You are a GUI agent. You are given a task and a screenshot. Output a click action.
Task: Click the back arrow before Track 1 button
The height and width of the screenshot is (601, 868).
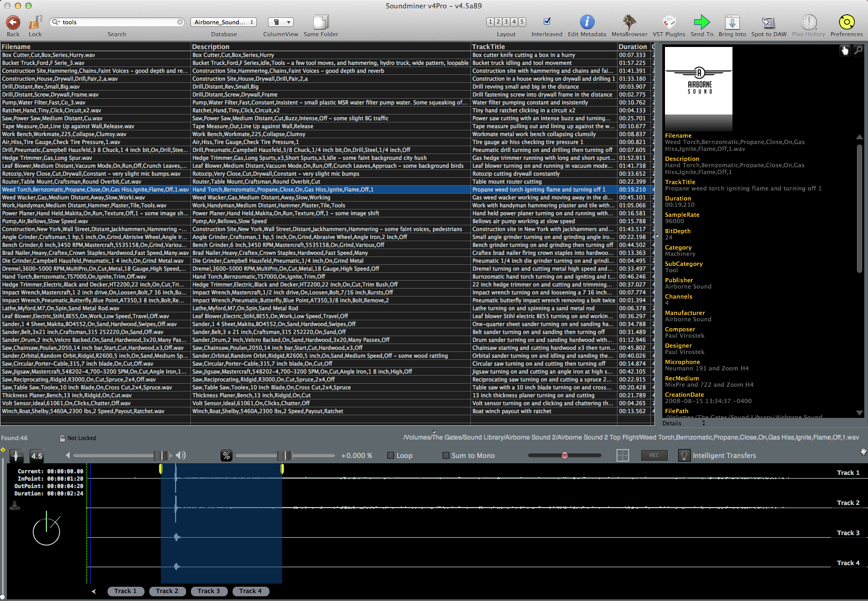[x=94, y=592]
